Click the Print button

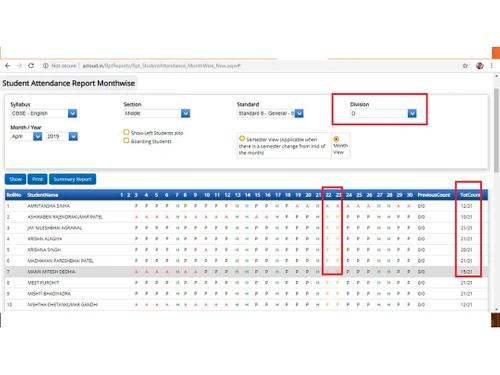pyautogui.click(x=38, y=179)
